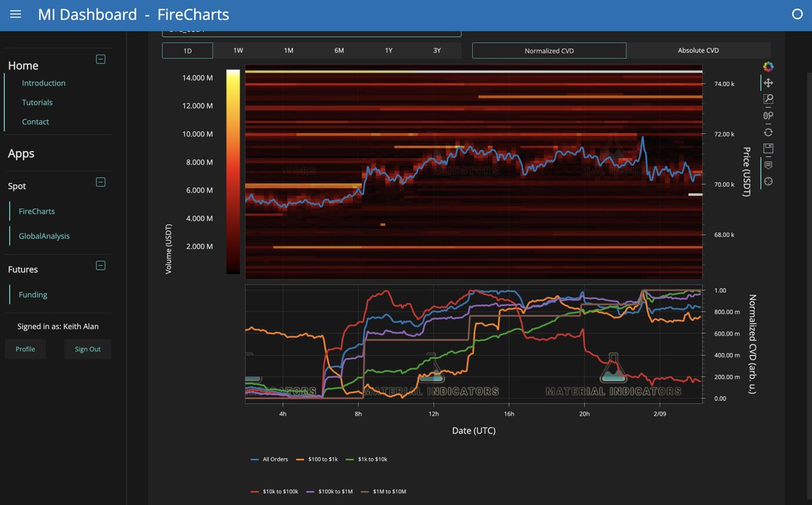The width and height of the screenshot is (812, 505).
Task: Click the Home section heading
Action: [x=23, y=66]
